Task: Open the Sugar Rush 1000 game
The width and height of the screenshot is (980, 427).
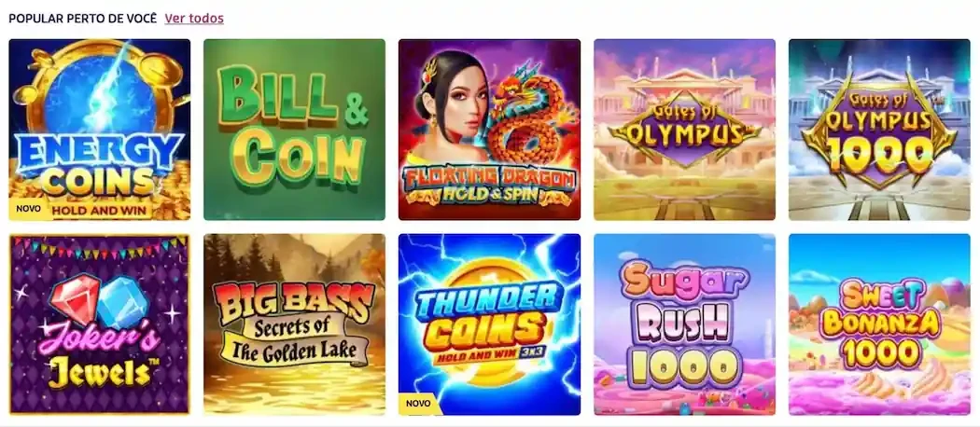Action: click(x=684, y=324)
